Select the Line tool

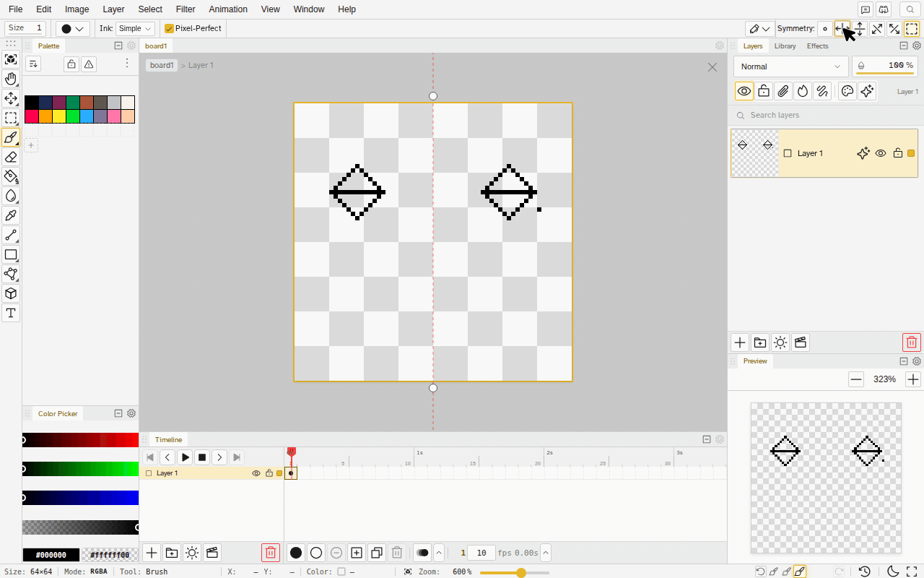tap(11, 235)
